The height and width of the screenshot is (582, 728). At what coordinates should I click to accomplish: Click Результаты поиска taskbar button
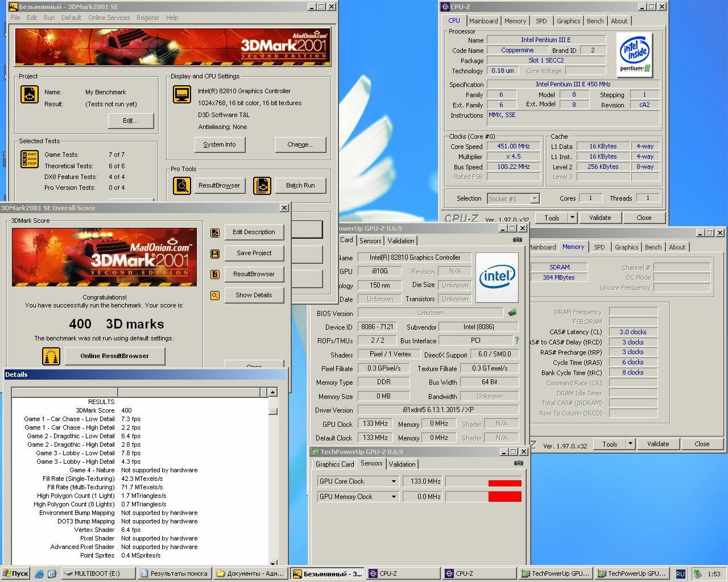pyautogui.click(x=174, y=573)
